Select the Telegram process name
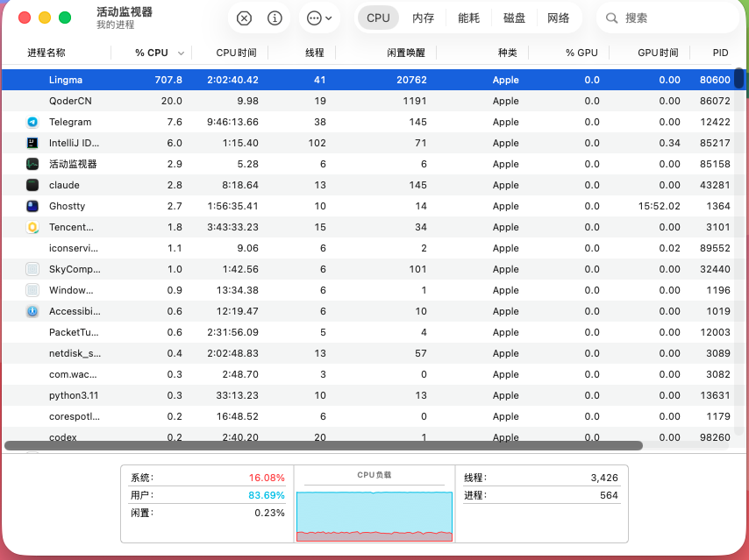Screen dimensions: 749x560 click(70, 122)
